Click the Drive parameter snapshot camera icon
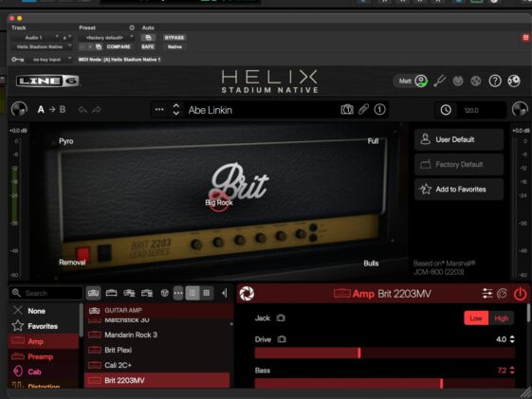532x399 pixels. click(x=282, y=339)
